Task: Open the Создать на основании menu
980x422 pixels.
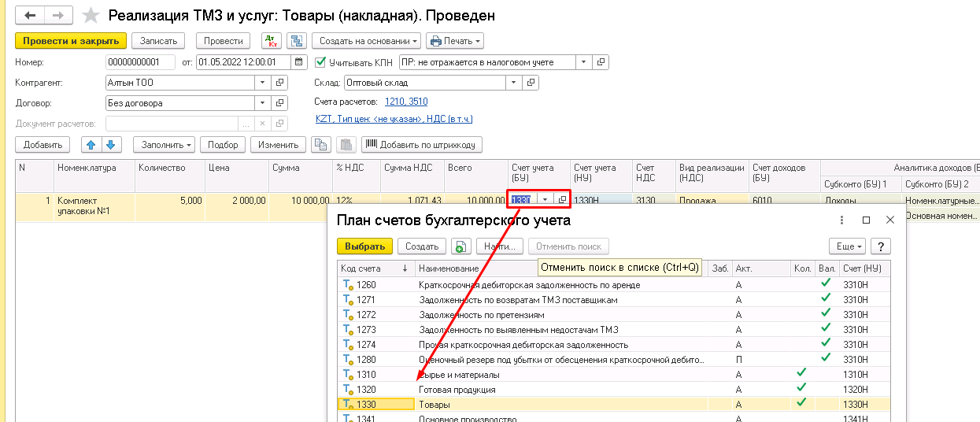Action: [366, 41]
